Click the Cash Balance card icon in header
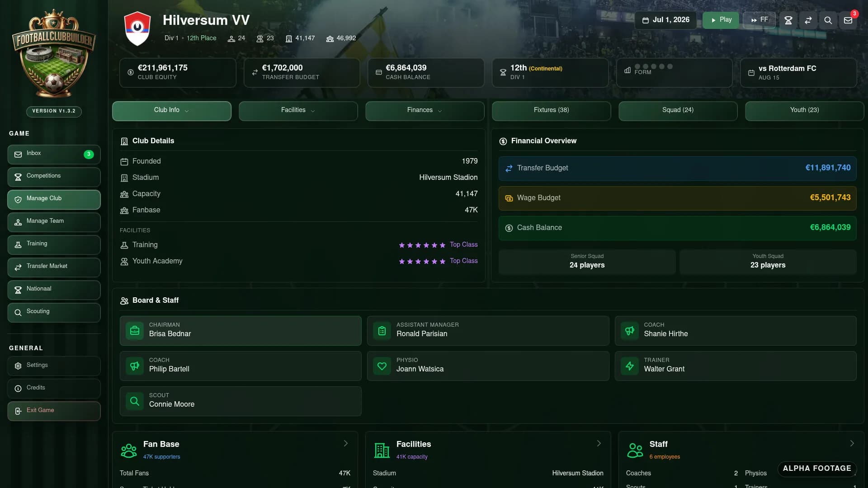 click(x=379, y=72)
